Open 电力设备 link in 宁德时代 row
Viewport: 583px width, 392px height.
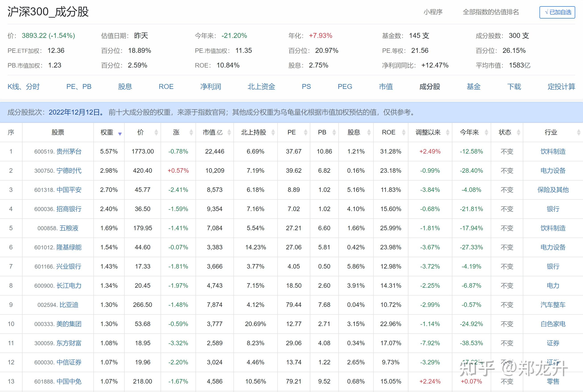[x=553, y=170]
